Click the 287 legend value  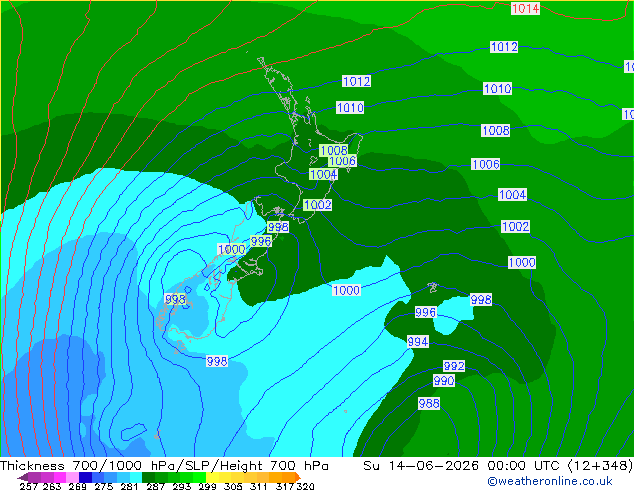point(155,486)
